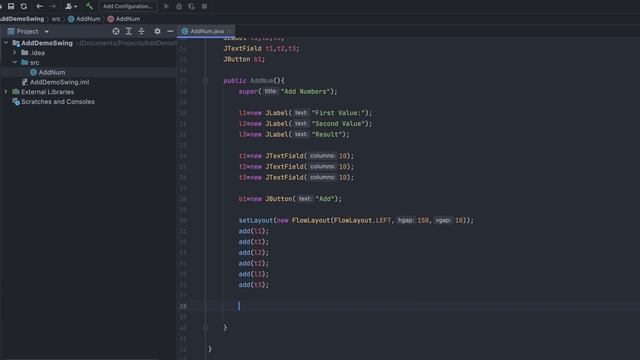Click the add(l1); statement
Image resolution: width=640 pixels, height=360 pixels.
[x=254, y=231]
